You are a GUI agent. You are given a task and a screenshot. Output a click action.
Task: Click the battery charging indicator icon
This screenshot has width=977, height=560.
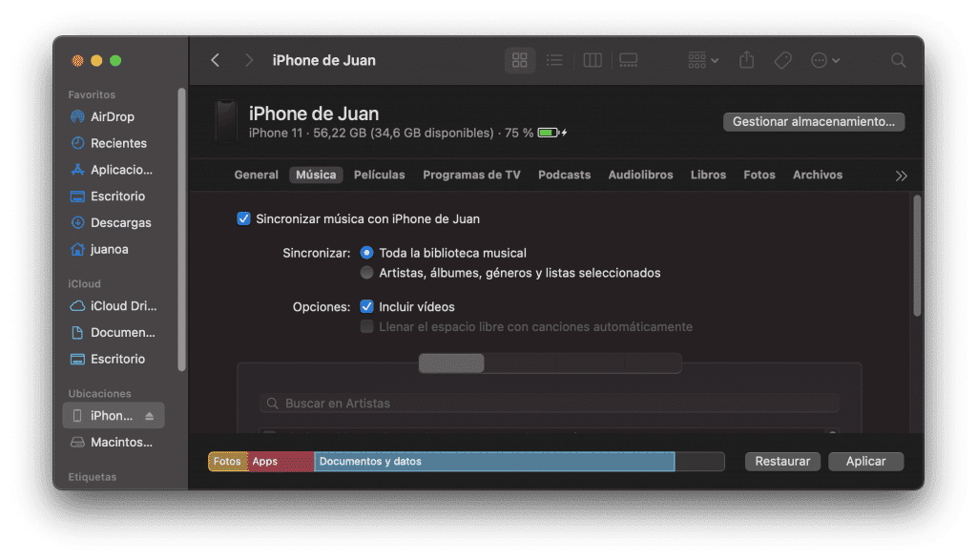click(552, 133)
